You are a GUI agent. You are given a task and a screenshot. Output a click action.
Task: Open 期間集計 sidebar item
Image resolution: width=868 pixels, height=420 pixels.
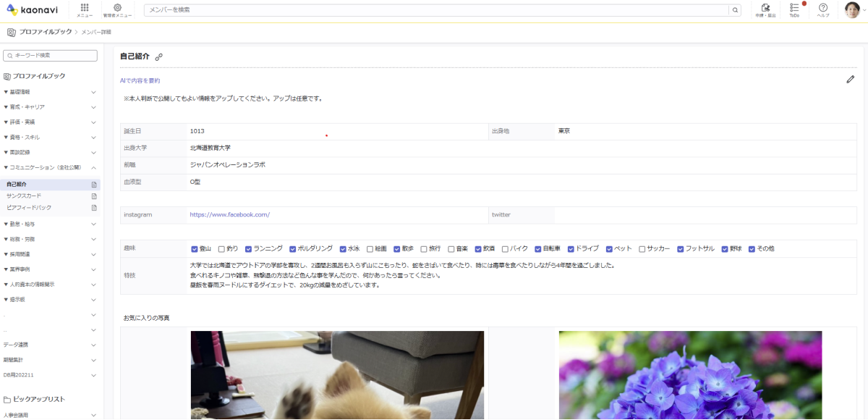(13, 360)
